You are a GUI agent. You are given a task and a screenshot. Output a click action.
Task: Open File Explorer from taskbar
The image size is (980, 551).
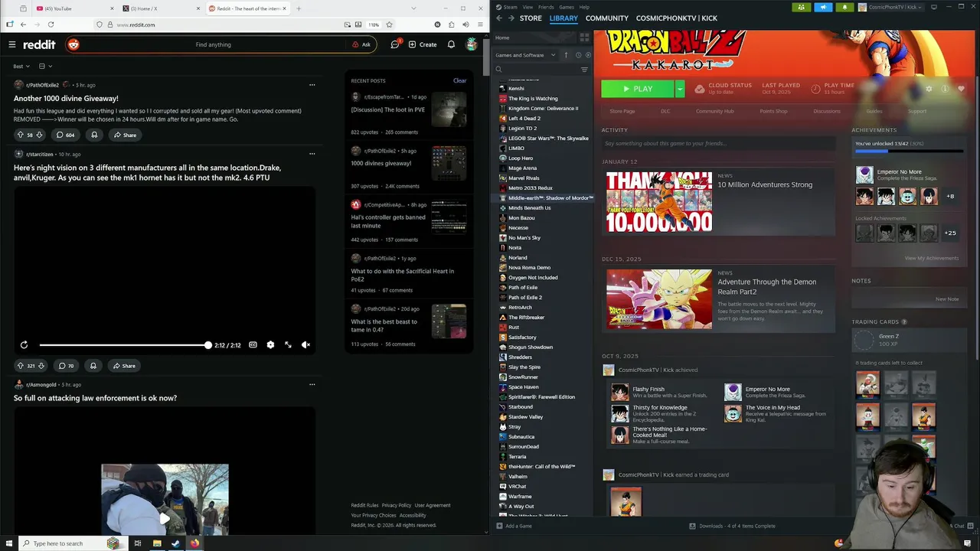click(x=157, y=543)
